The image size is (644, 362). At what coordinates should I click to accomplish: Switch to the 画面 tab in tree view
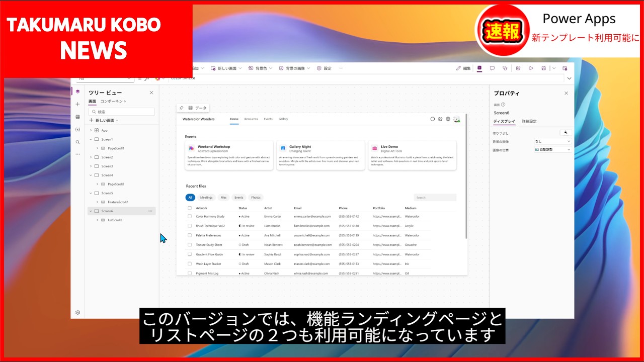click(x=92, y=102)
